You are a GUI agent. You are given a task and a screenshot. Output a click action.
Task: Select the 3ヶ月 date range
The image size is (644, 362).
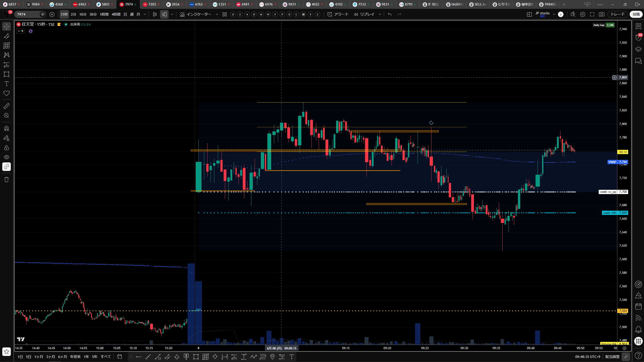(51, 357)
